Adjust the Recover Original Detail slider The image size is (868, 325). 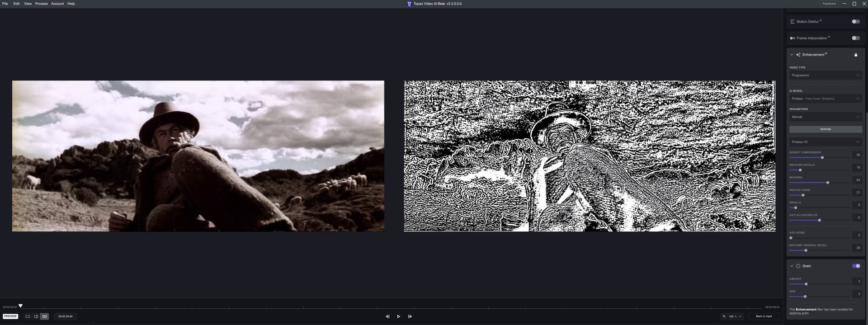coord(806,250)
